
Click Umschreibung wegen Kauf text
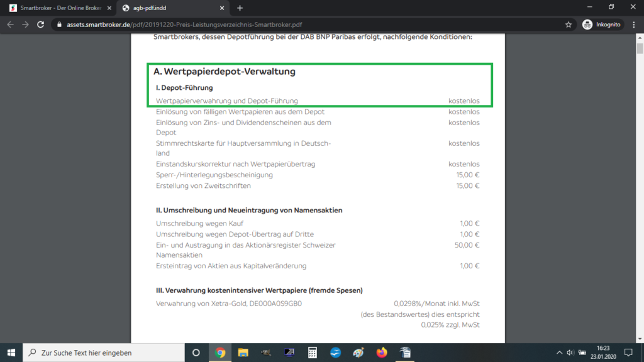click(199, 223)
